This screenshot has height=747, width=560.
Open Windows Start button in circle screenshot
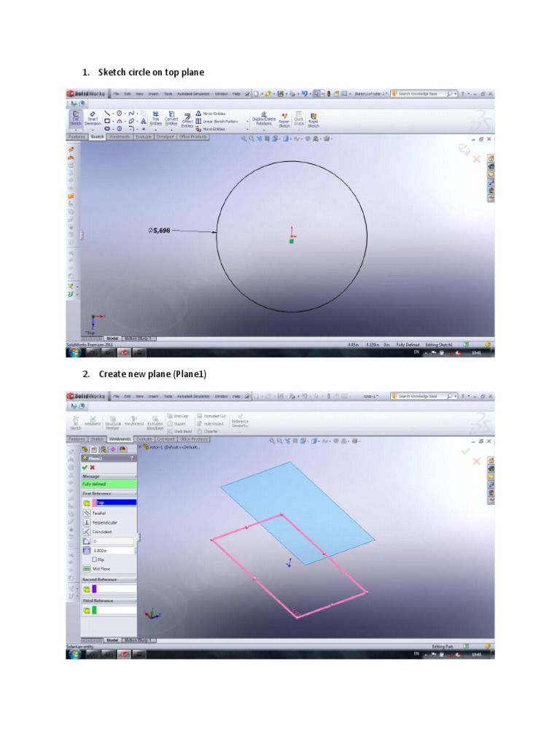[75, 352]
